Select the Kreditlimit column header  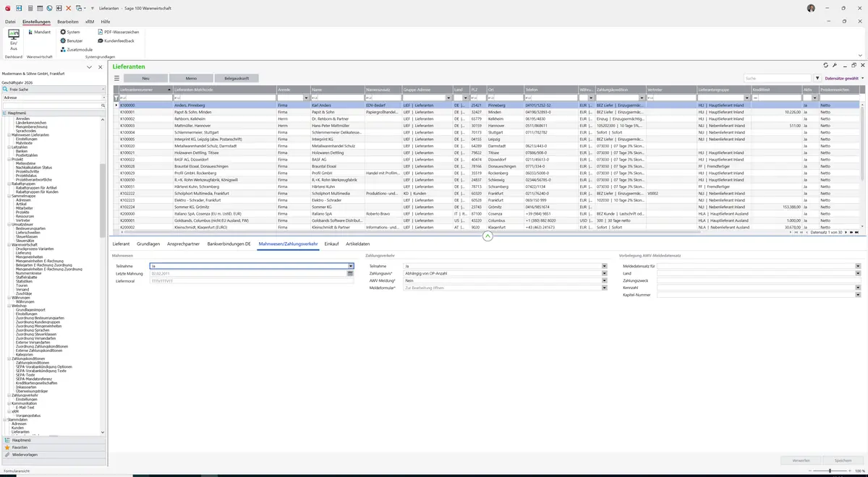pyautogui.click(x=776, y=90)
